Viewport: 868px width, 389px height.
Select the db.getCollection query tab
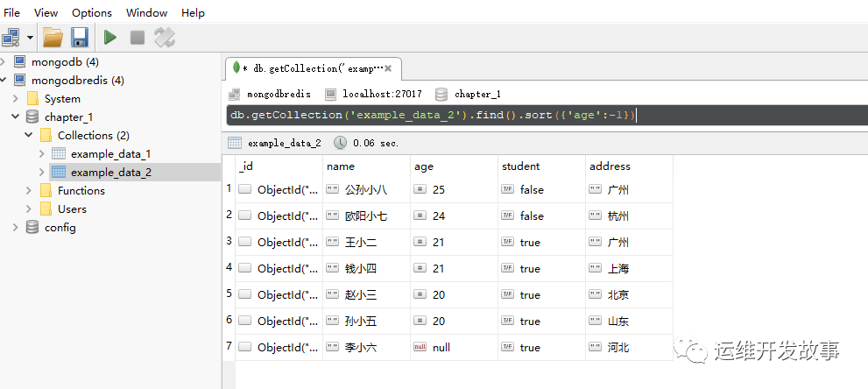pos(314,68)
